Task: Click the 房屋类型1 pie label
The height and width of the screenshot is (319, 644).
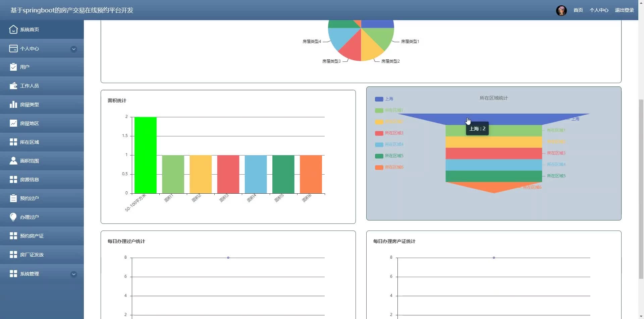Action: point(410,42)
